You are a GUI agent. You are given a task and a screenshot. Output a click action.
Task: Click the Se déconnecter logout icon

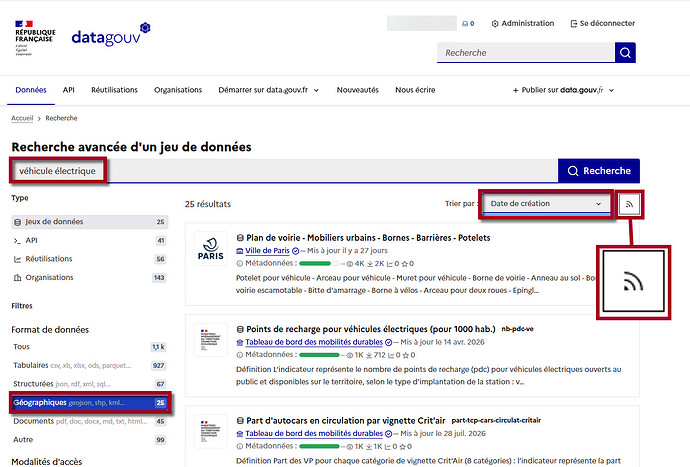point(574,24)
